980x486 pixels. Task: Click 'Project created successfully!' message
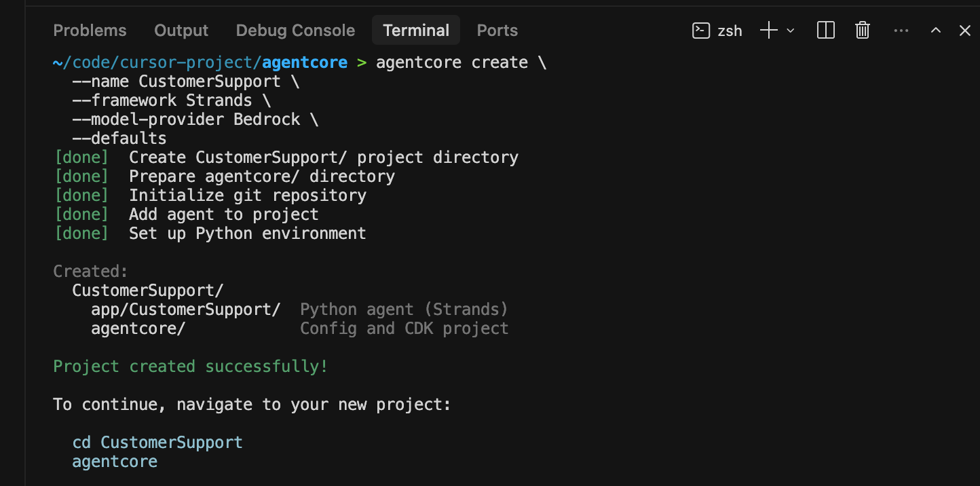[x=190, y=367]
